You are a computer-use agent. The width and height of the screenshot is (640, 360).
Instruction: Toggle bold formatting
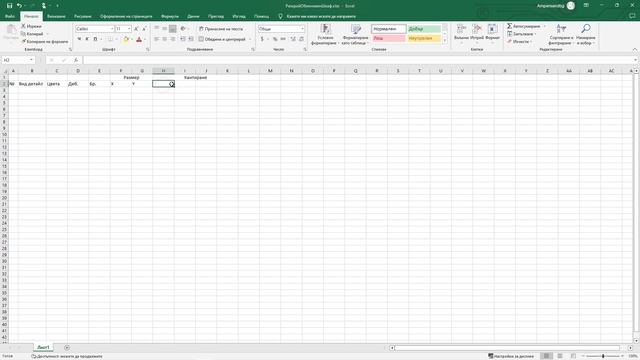click(x=79, y=39)
